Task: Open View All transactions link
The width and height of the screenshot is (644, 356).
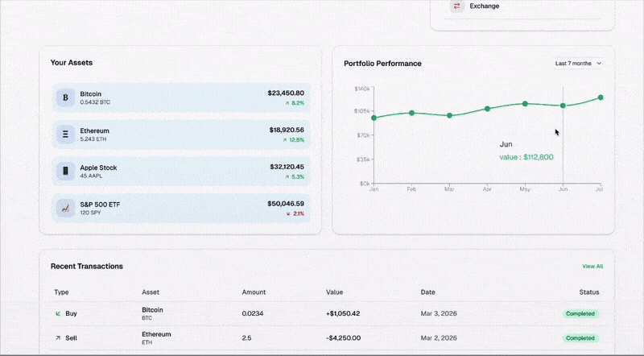Action: [x=592, y=266]
